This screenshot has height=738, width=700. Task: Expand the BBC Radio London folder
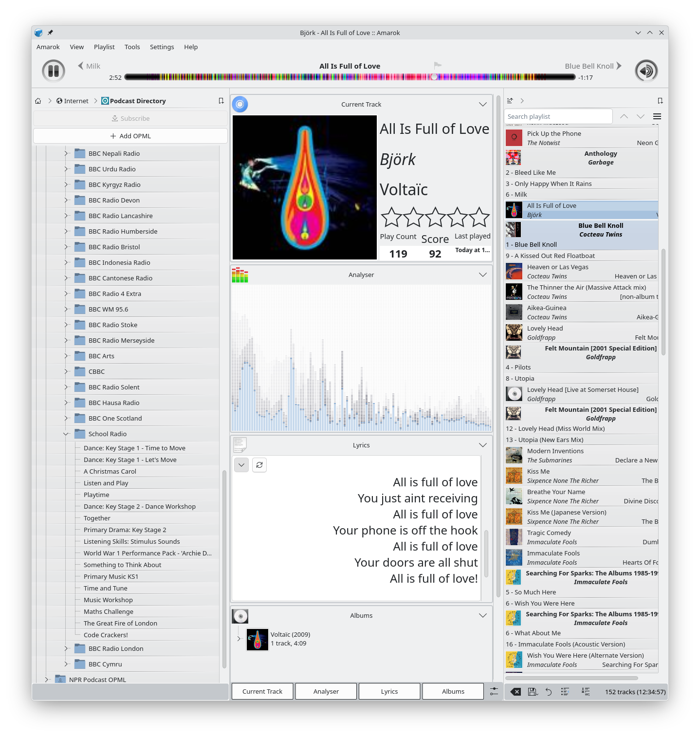[66, 648]
